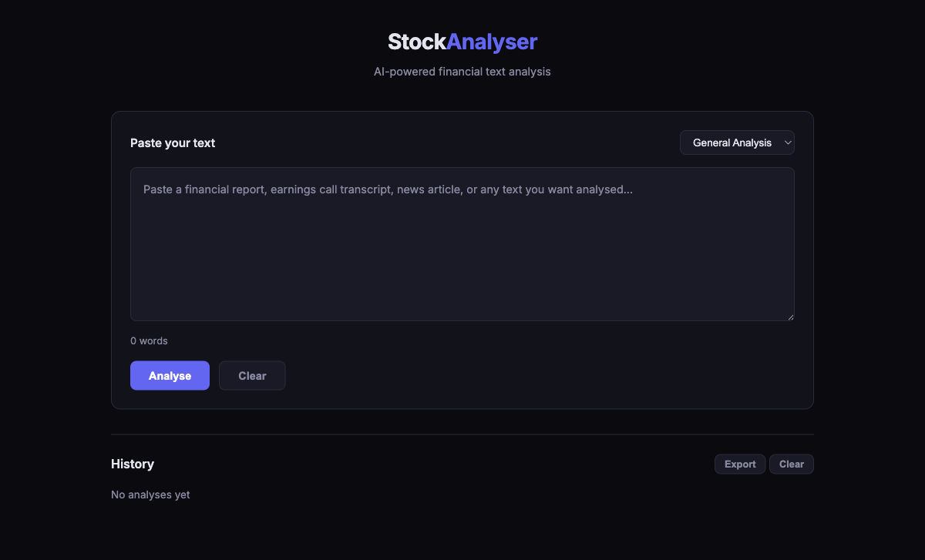This screenshot has width=925, height=560.
Task: Click the 'No analyses yet' message
Action: pos(150,494)
